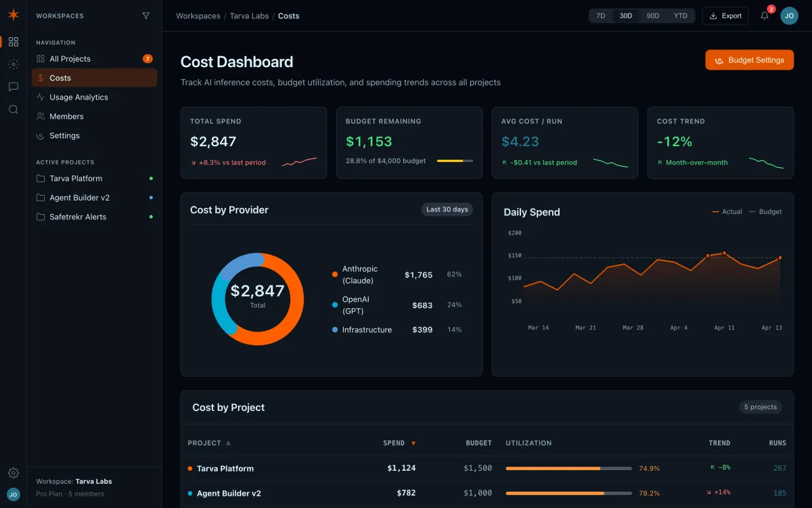Sort table by PROJECT column
The height and width of the screenshot is (508, 812).
point(209,443)
